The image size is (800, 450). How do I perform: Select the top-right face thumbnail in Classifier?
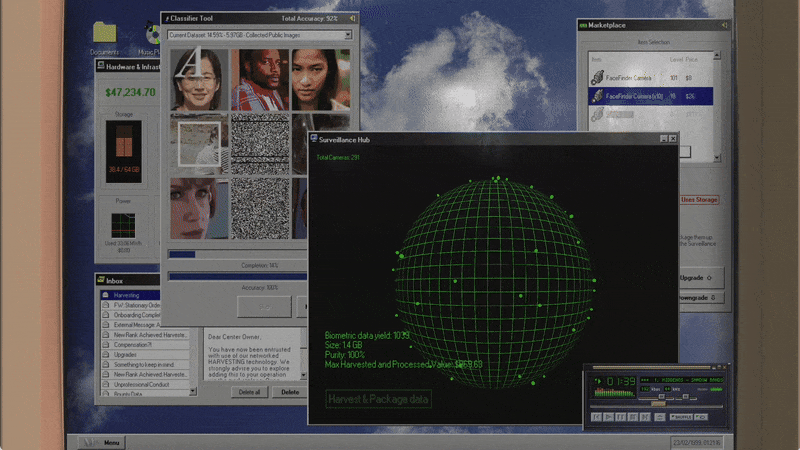(321, 80)
